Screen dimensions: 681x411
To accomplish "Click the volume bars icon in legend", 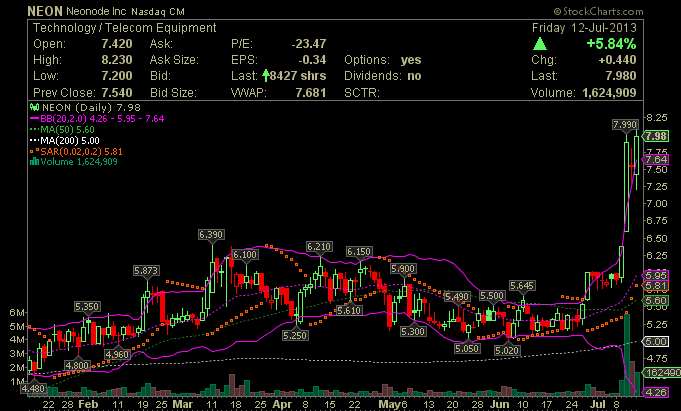I will tap(34, 162).
